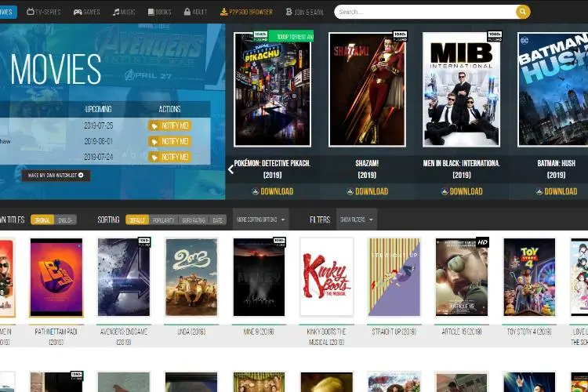Viewport: 588px width, 392px height.
Task: Switch titles to Original
Action: click(42, 220)
